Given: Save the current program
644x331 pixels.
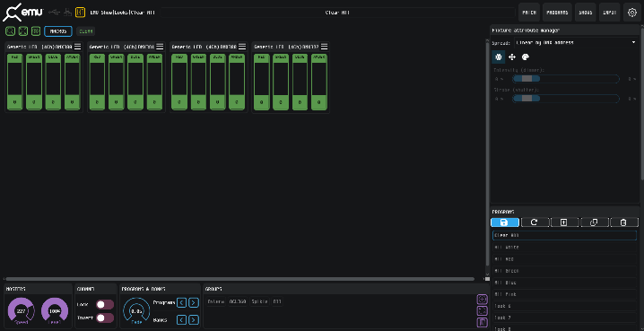Looking at the screenshot, I should point(505,222).
